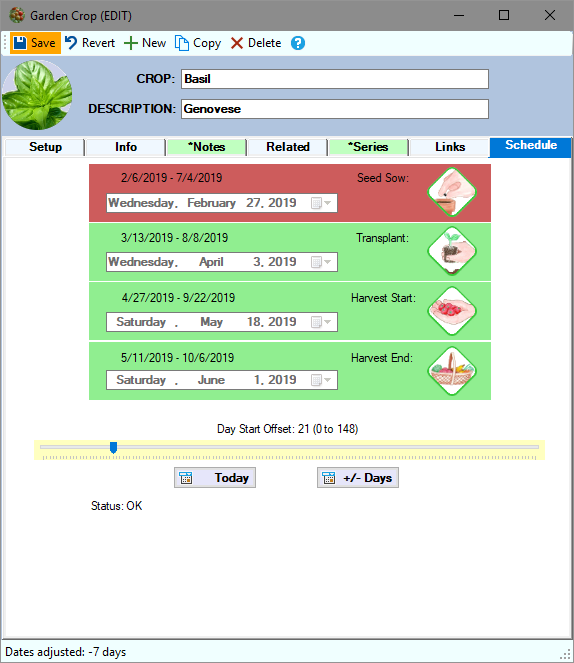Click the Harvest End basket icon
This screenshot has width=574, height=663.
452,371
